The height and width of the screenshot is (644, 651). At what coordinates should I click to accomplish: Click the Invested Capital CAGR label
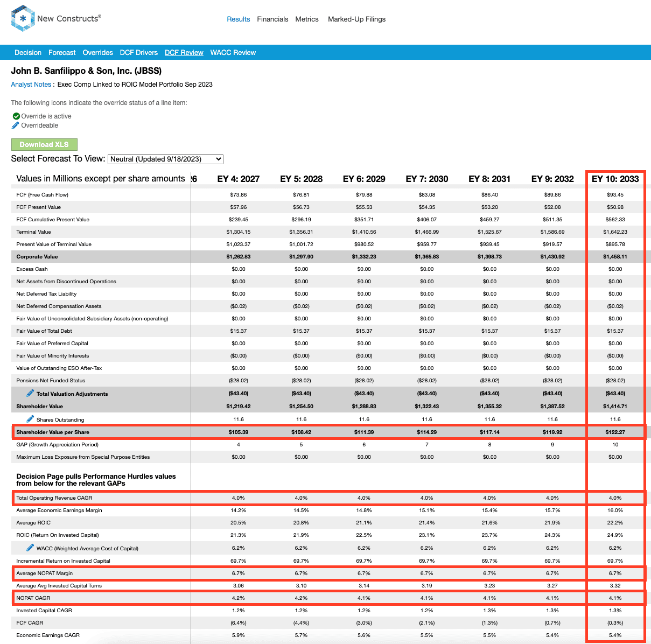pyautogui.click(x=44, y=610)
